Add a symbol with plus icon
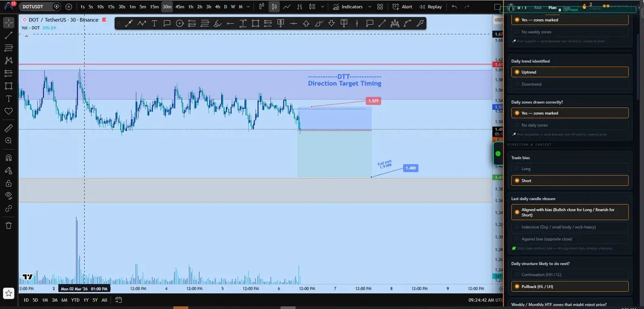This screenshot has width=644, height=309. (69, 7)
